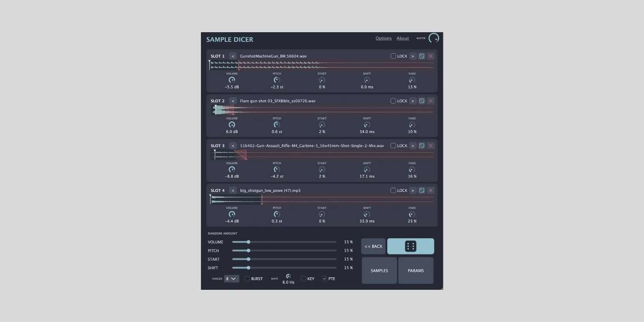Click Slot 4 VOLUME knob
The height and width of the screenshot is (322, 644).
(232, 214)
